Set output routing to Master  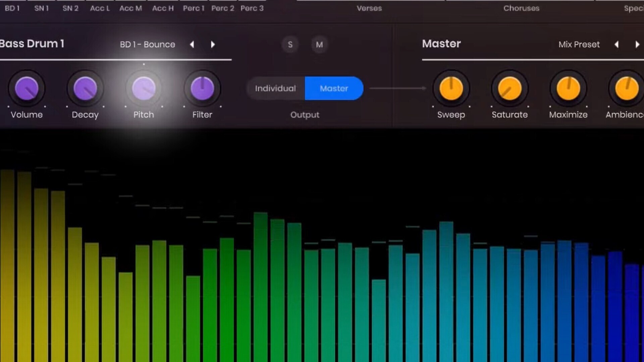334,88
